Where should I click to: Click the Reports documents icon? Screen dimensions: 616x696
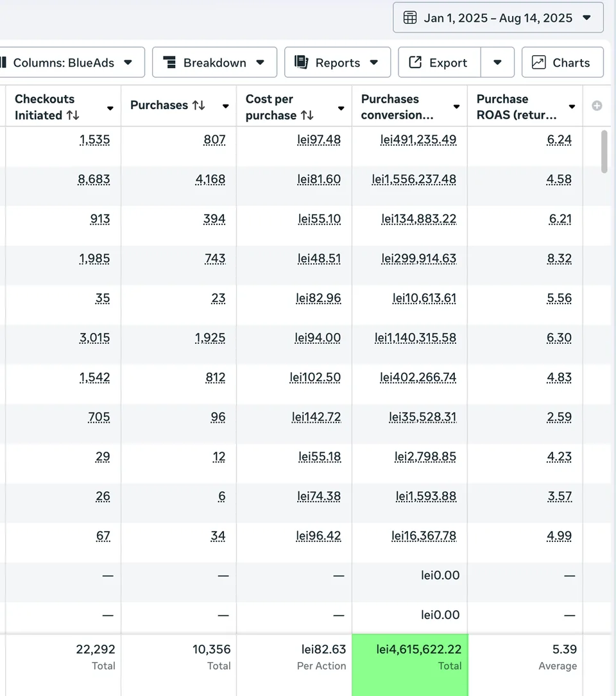point(302,62)
